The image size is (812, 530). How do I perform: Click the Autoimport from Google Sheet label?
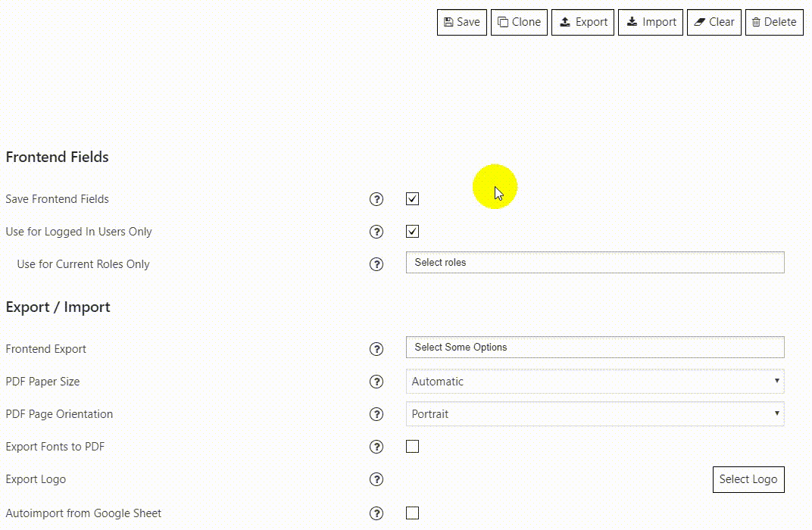[83, 513]
